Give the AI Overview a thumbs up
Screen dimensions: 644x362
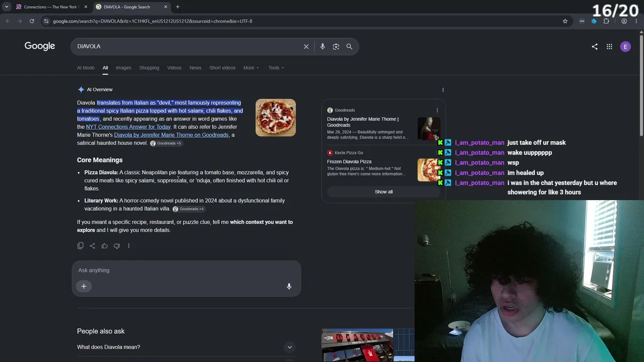click(104, 246)
